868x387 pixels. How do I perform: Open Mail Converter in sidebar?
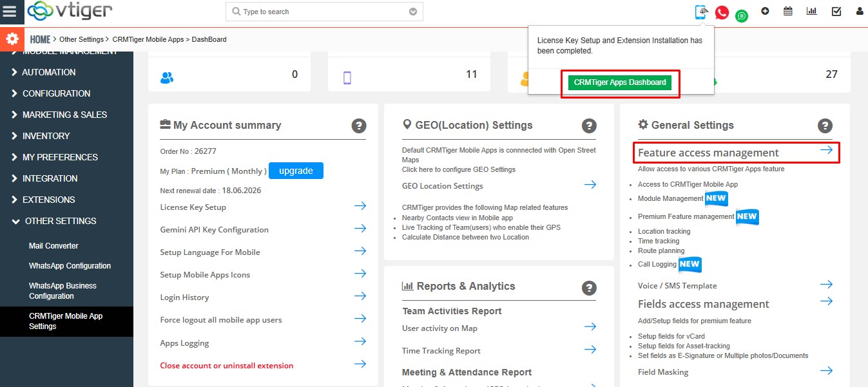53,246
